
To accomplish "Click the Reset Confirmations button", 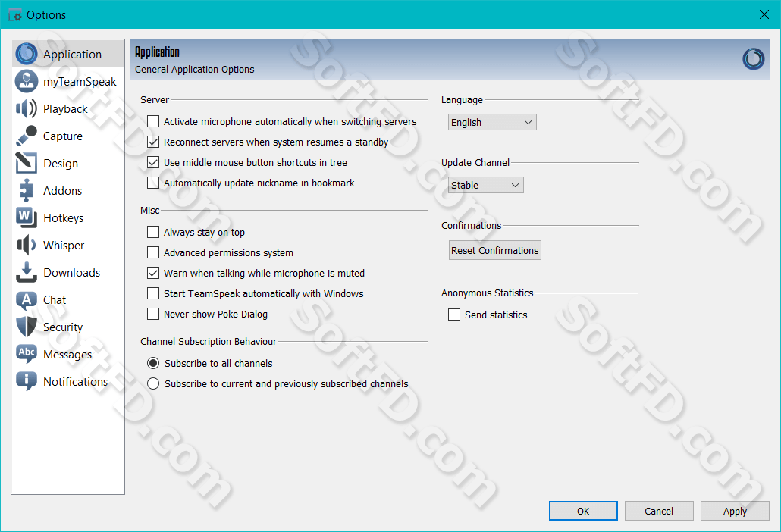I will pos(494,250).
